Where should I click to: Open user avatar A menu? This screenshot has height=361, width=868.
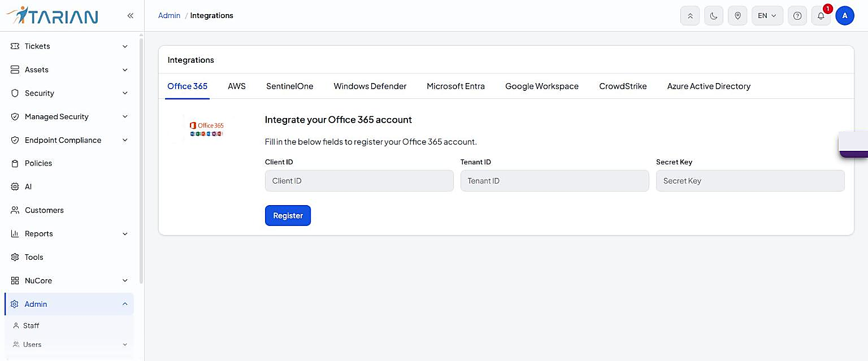(845, 16)
